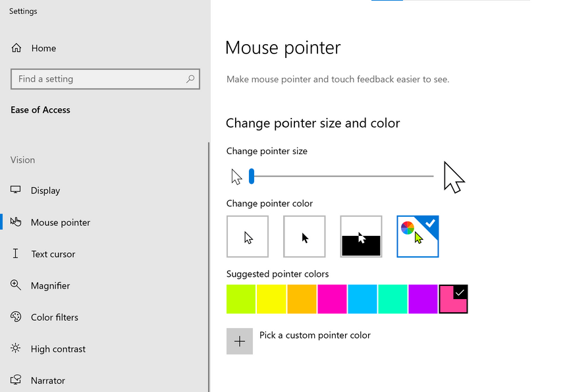Image resolution: width=565 pixels, height=392 pixels.
Task: Click the Pick a custom pointer color label
Action: pyautogui.click(x=315, y=335)
